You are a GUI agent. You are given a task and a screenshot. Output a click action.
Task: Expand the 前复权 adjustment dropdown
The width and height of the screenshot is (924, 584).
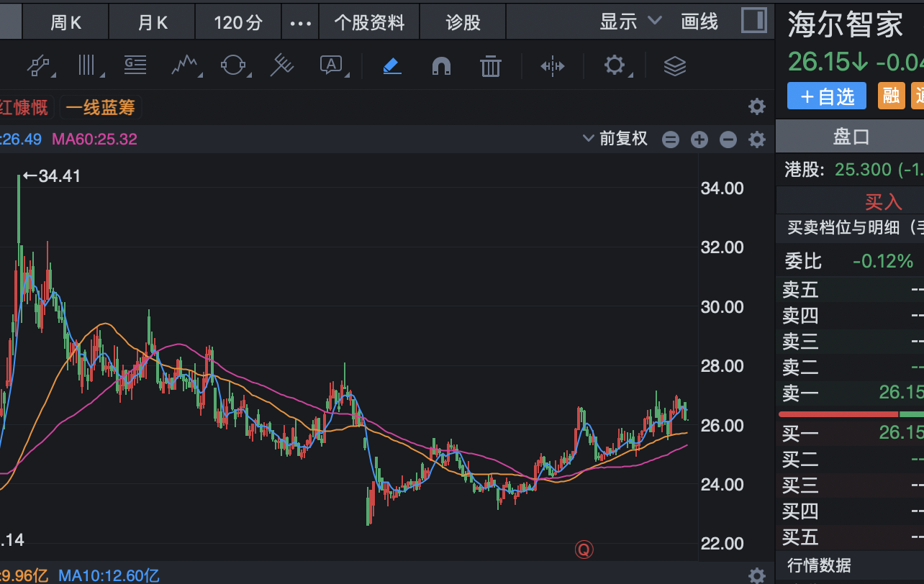(615, 139)
